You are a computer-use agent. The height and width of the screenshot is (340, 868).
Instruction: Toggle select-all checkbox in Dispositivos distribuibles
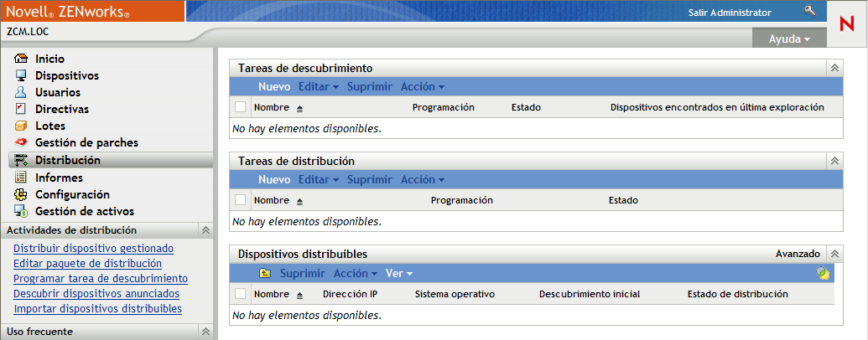241,294
